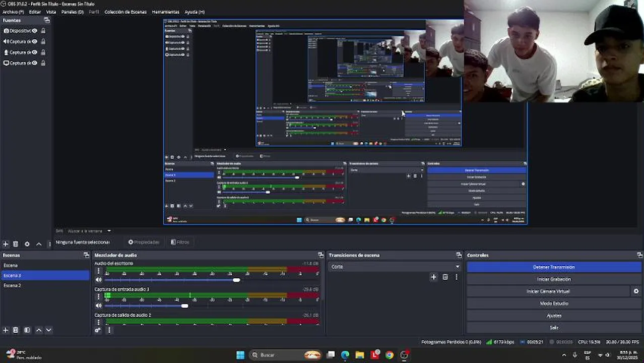Undock the Mezclador de audio panel

click(x=320, y=255)
